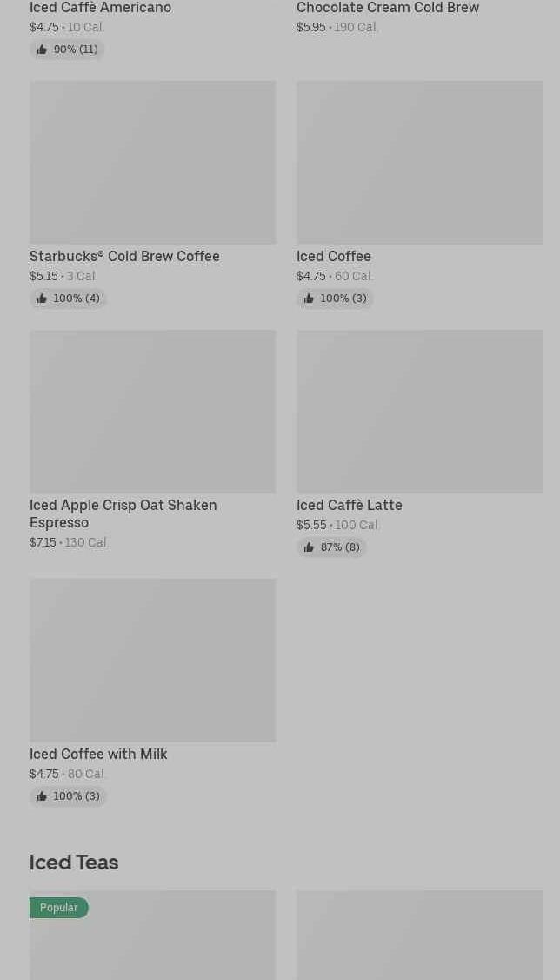Click thumbs-up icon under Iced Coffee
This screenshot has height=980, width=560.
pos(309,299)
